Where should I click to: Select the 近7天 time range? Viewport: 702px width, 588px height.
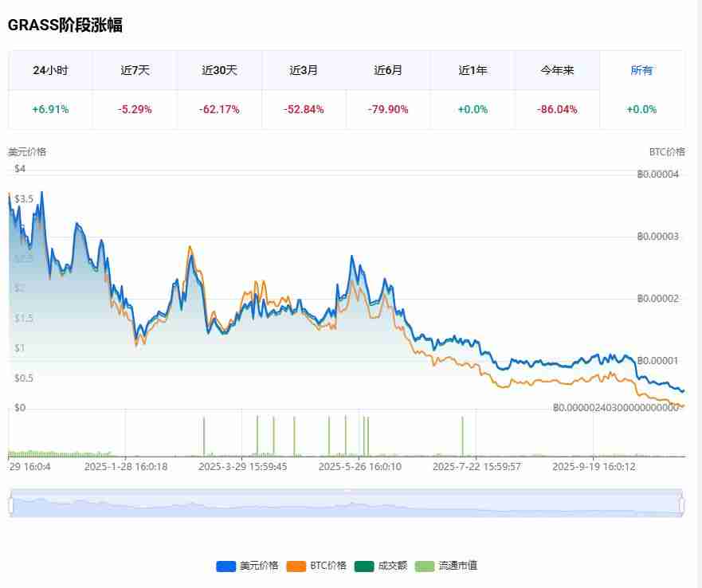coord(135,70)
